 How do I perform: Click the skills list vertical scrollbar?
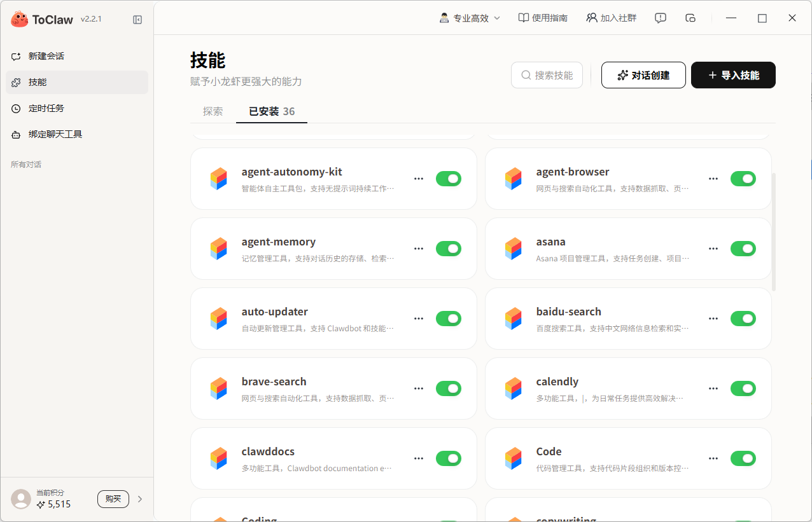tap(774, 232)
